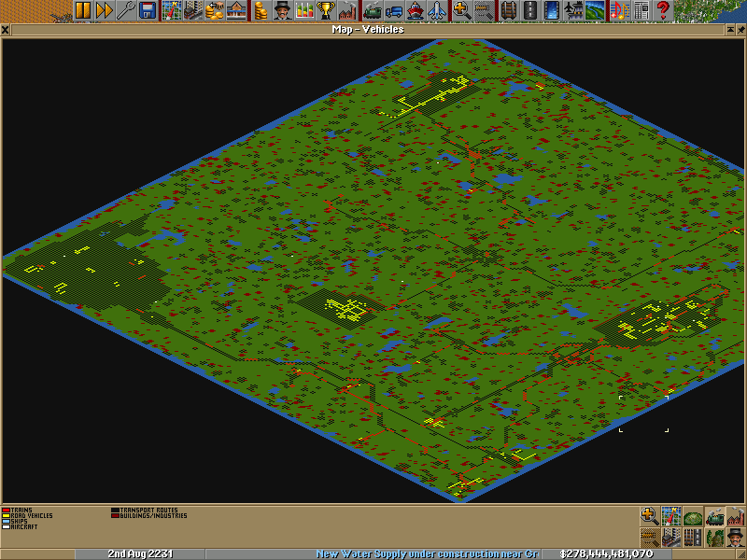Open the newspaper messages icon

[641, 10]
